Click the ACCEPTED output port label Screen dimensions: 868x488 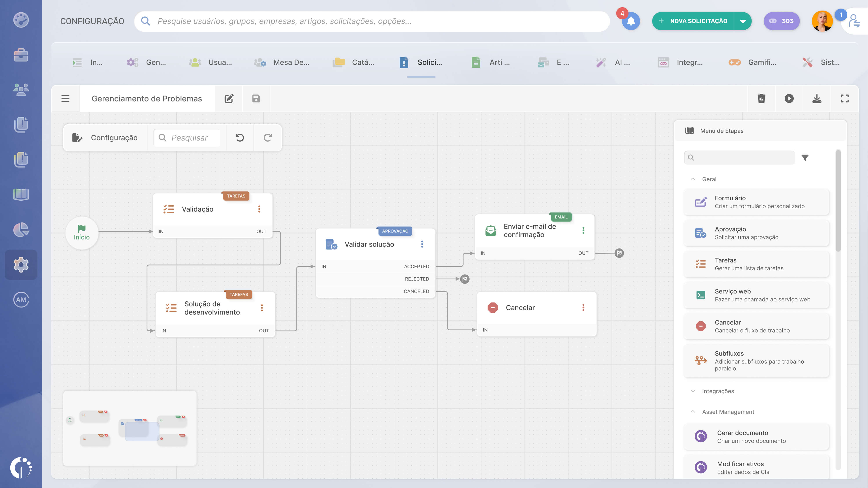[x=416, y=266]
